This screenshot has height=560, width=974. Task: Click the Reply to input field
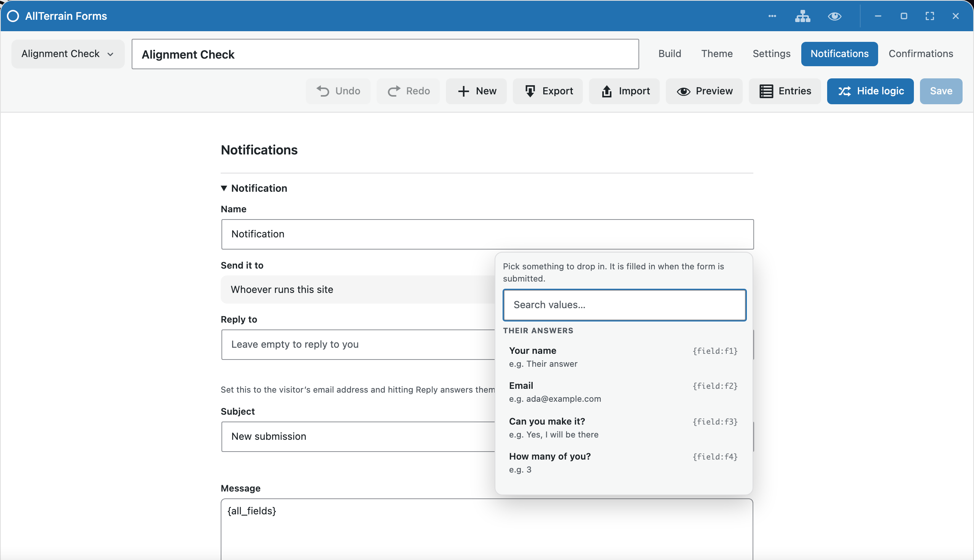(x=358, y=344)
